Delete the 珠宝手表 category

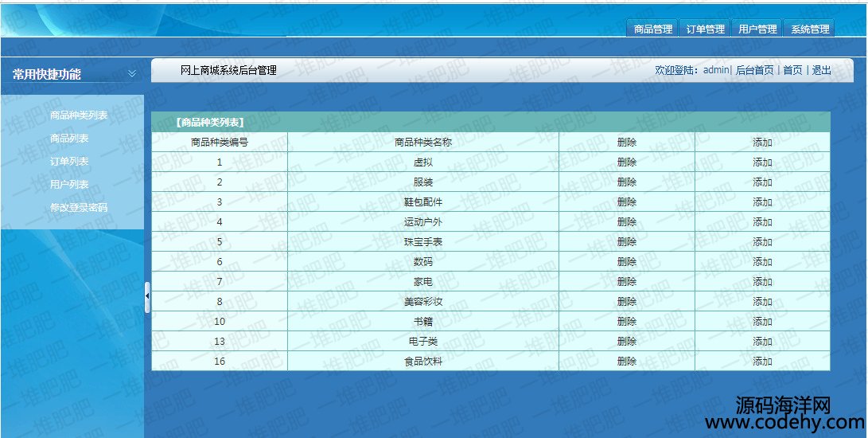point(627,242)
